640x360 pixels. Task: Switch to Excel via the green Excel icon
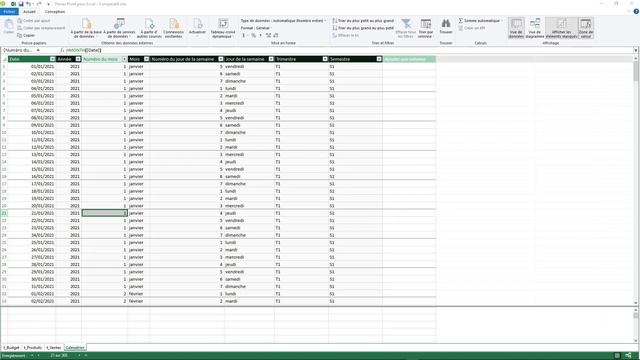[13, 4]
